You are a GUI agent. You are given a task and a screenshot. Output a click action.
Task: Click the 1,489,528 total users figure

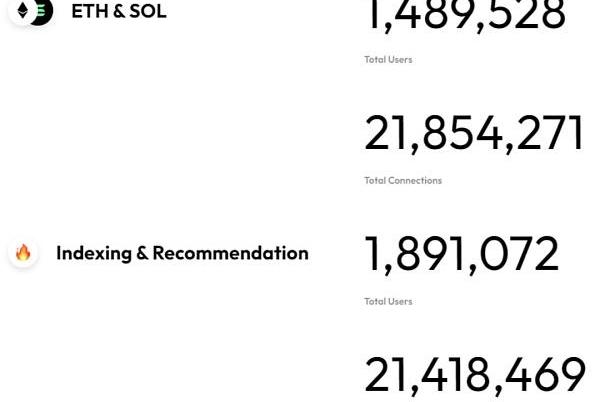click(465, 15)
